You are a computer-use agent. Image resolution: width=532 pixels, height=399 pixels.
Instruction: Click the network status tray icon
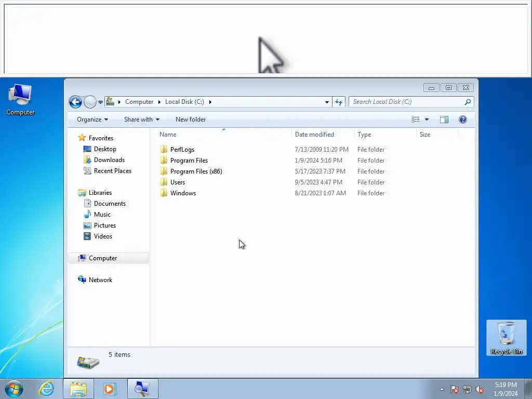[x=467, y=389]
